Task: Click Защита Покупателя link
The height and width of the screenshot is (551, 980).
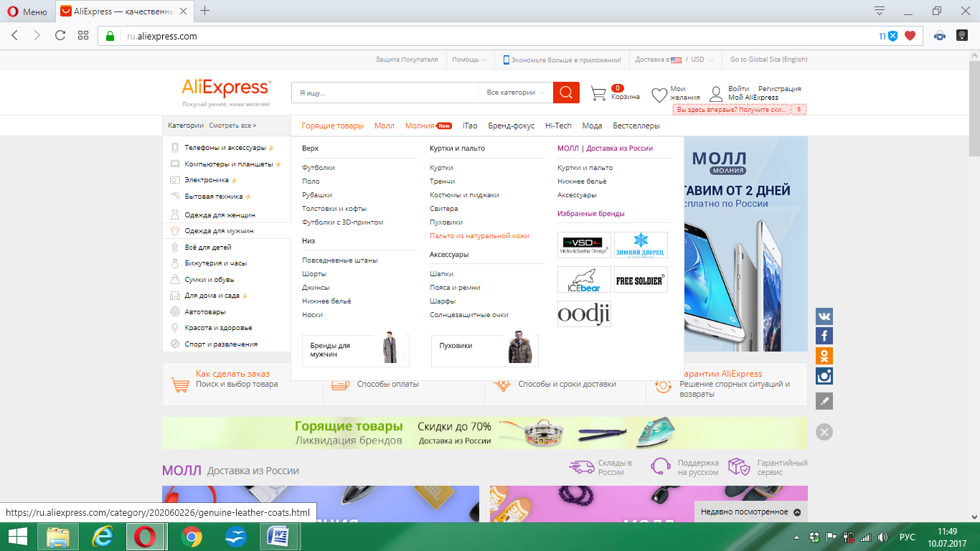Action: [407, 60]
